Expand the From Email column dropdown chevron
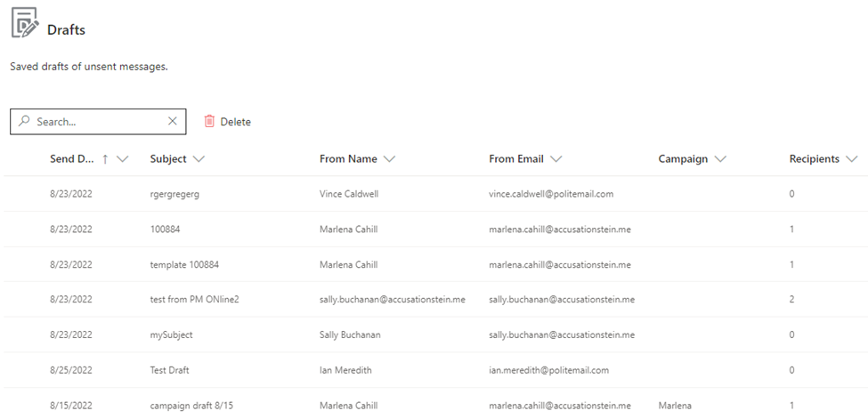Screen dimensions: 868x419 pyautogui.click(x=556, y=159)
